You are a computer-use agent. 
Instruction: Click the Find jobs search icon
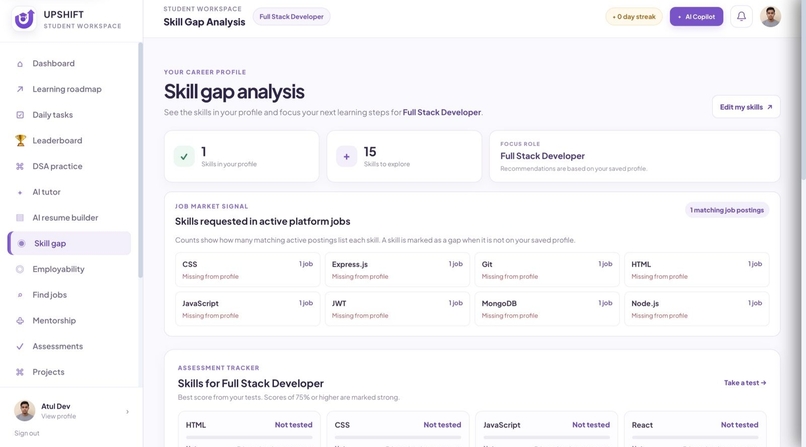pyautogui.click(x=20, y=295)
